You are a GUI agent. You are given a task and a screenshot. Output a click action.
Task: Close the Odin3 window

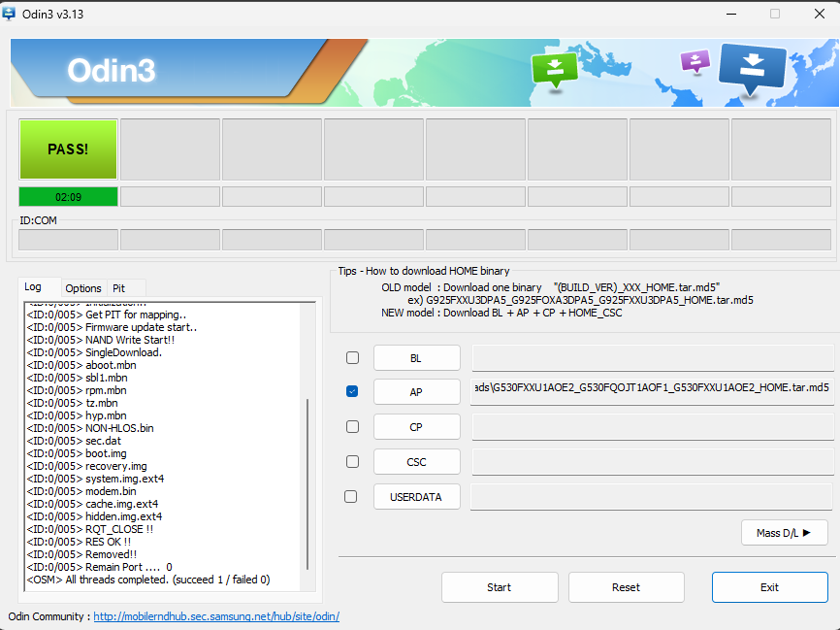point(820,14)
